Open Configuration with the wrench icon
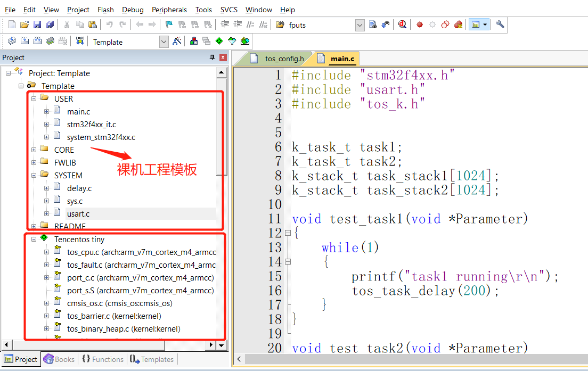588x371 pixels. click(500, 24)
